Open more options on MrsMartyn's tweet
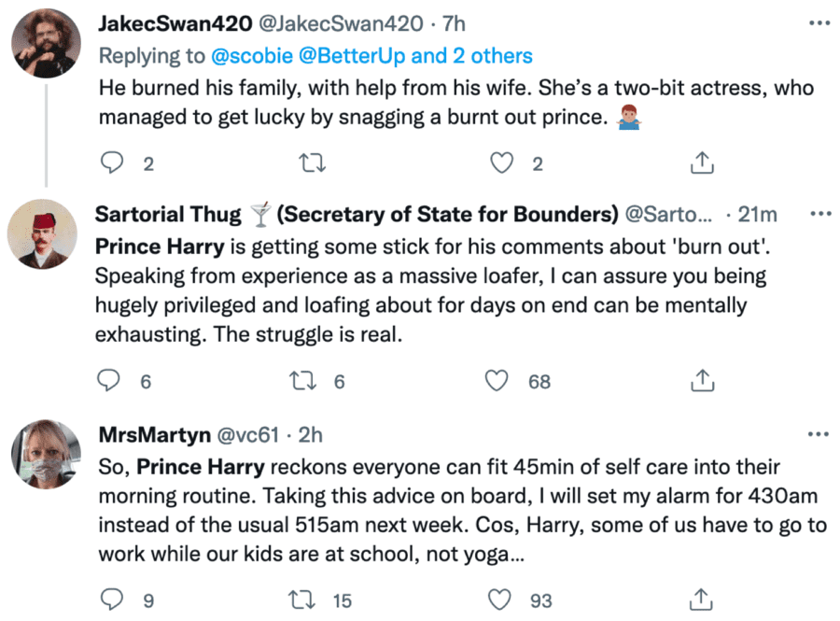Image resolution: width=840 pixels, height=621 pixels. 819,434
